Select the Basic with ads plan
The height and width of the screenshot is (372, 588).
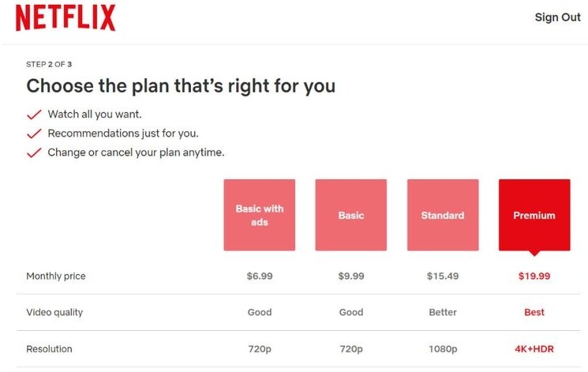point(260,215)
